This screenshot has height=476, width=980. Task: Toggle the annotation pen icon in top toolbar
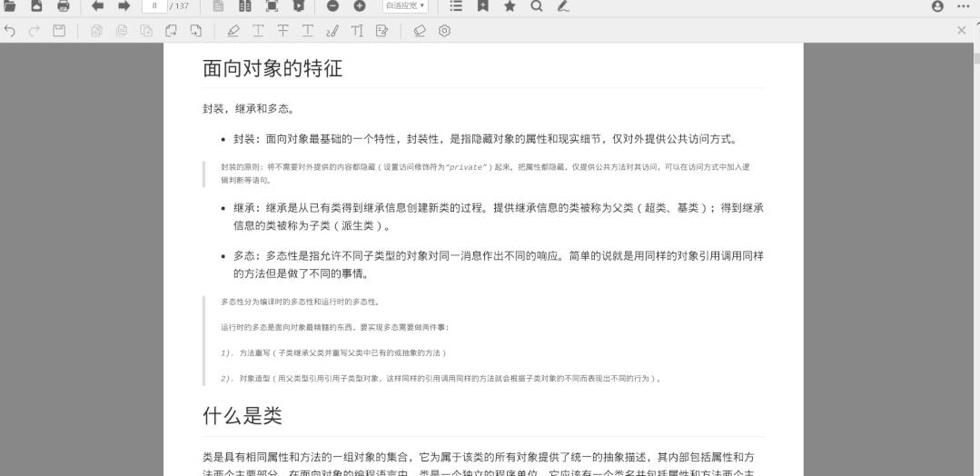(x=563, y=6)
